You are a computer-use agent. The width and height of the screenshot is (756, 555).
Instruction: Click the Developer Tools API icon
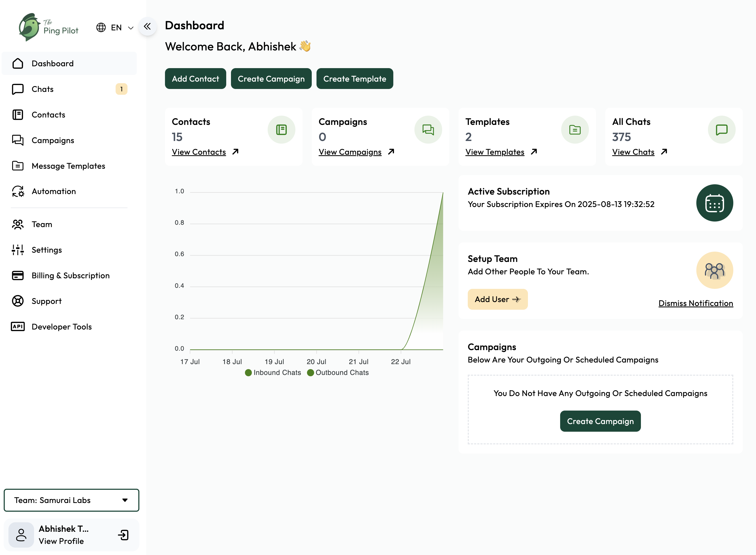pos(18,326)
